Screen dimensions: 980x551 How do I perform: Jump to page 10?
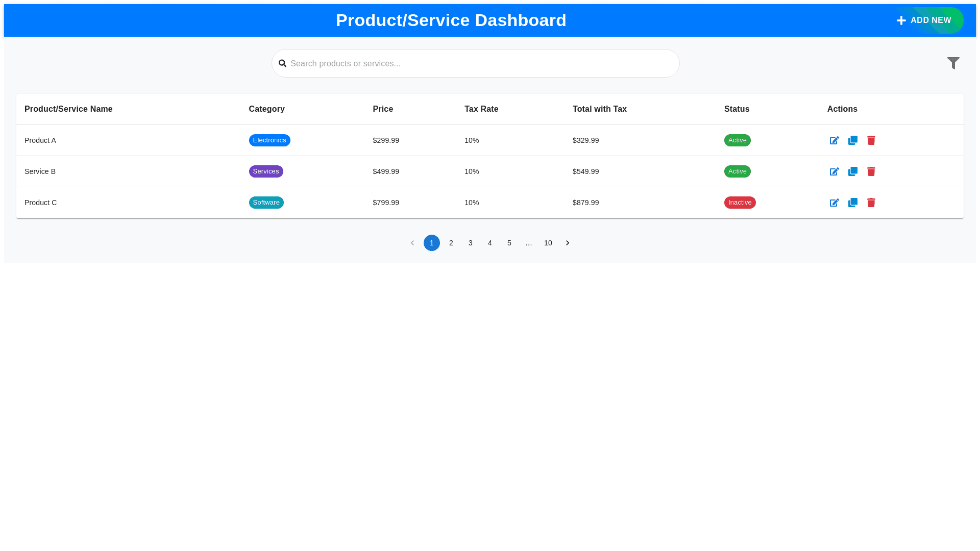[548, 243]
